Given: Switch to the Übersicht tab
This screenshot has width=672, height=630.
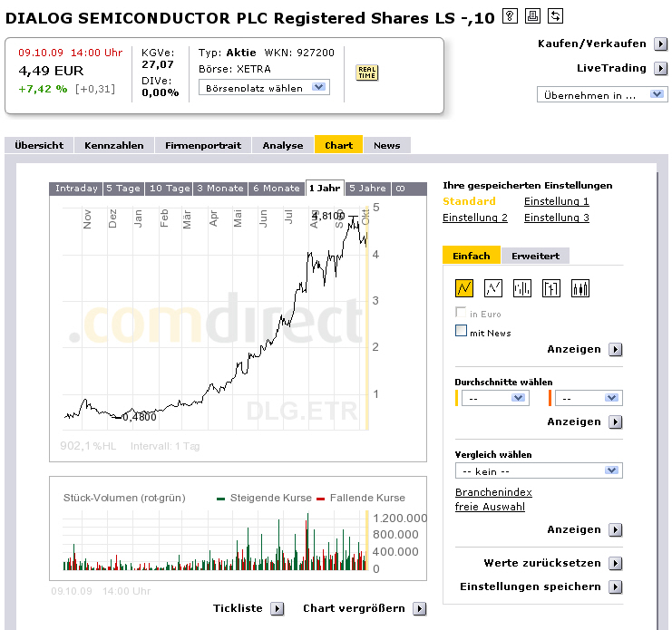Looking at the screenshot, I should pos(39,145).
